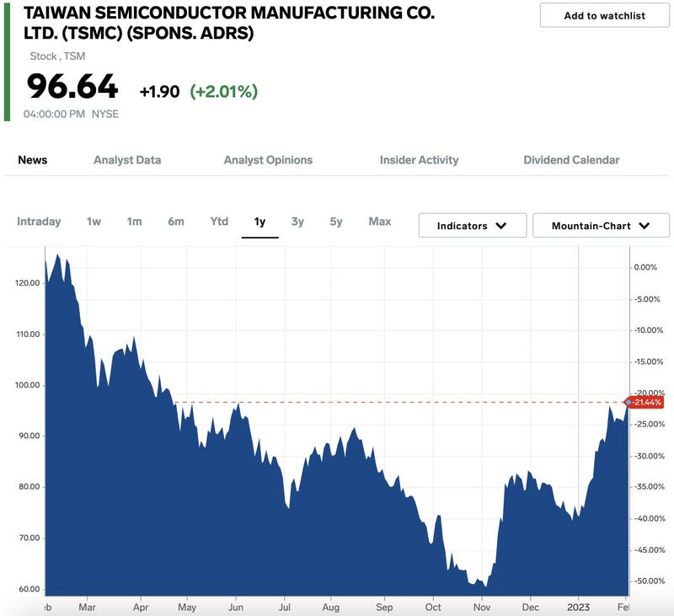Choose the 1m chart range
674x616 pixels.
tap(134, 222)
